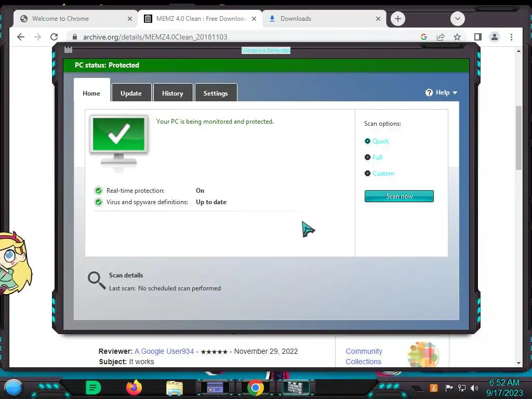This screenshot has height=399, width=532.
Task: Open Community Collections link
Action: (364, 356)
